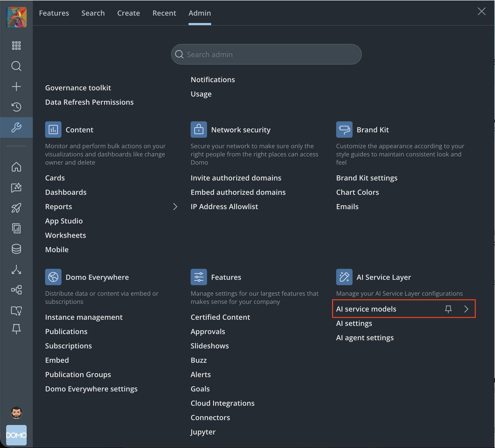This screenshot has width=495, height=448.
Task: Open Invite authorized domains
Action: coord(236,178)
